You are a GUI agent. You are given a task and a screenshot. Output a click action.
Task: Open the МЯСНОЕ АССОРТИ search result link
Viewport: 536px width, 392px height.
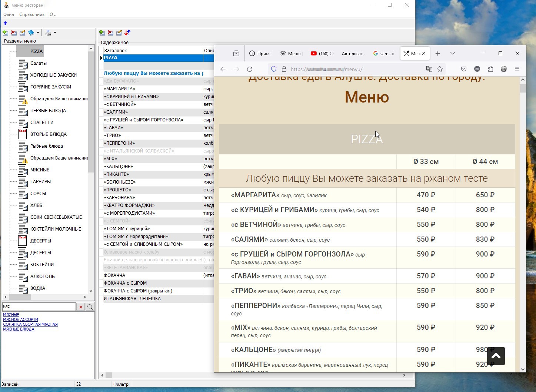coord(20,319)
